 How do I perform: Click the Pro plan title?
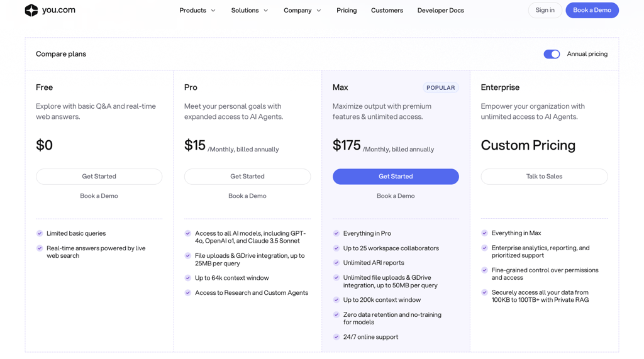(191, 87)
